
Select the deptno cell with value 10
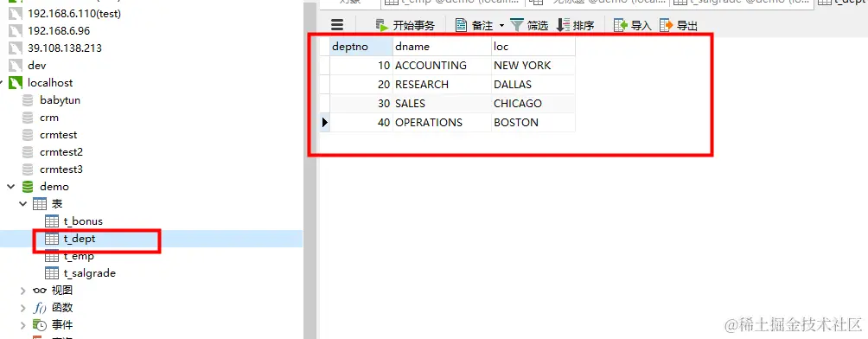(361, 66)
